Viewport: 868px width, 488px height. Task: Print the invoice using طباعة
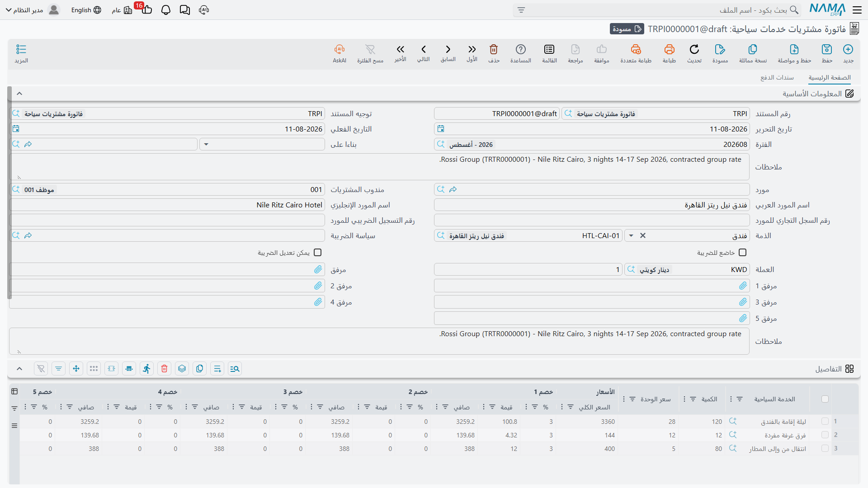tap(669, 53)
